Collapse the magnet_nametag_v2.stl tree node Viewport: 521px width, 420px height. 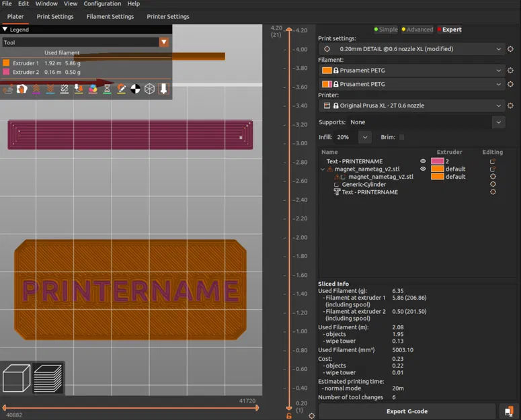[323, 169]
